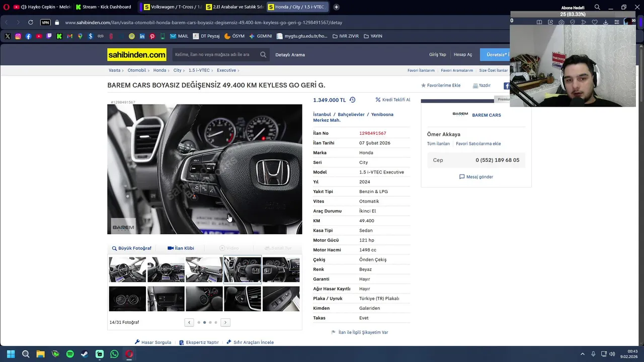
Task: Open the YouTube bookmark icon
Action: [x=39, y=36]
